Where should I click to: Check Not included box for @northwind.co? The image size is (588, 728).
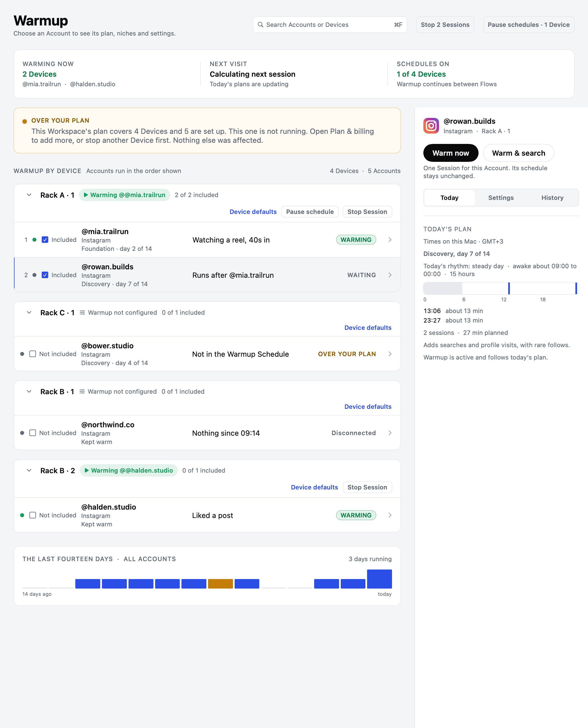(x=32, y=433)
